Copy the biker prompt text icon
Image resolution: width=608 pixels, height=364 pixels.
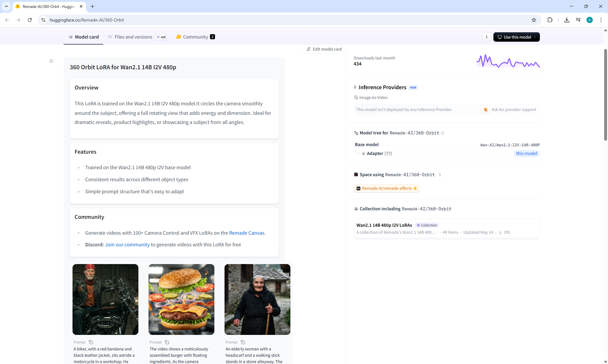[91, 342]
